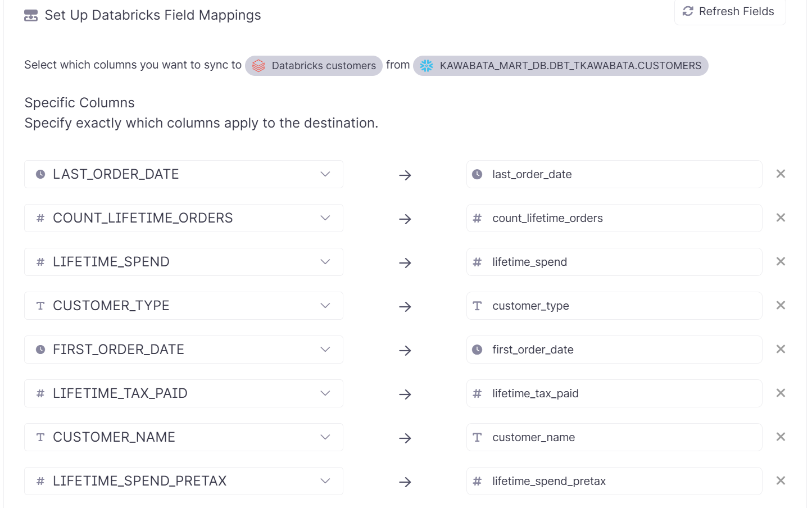Screen dimensions: 812x508
Task: Click the Databricks customers destination chip
Action: (x=314, y=66)
